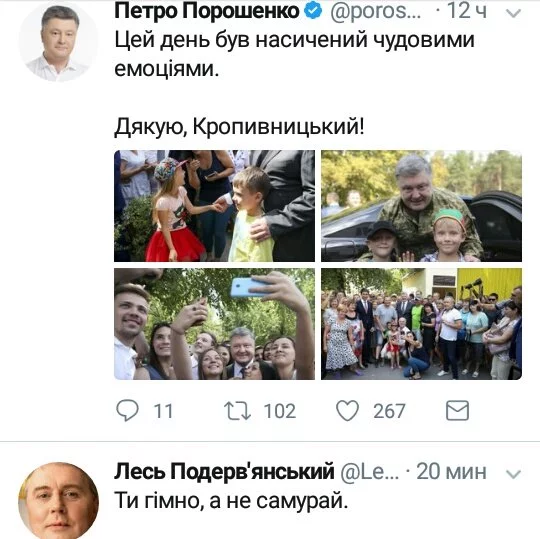The width and height of the screenshot is (540, 539).
Task: Open the large crowd group photo
Action: (422, 324)
